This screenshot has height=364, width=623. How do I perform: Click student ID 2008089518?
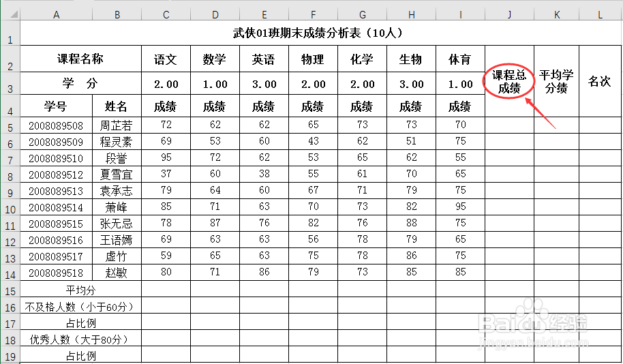[56, 273]
